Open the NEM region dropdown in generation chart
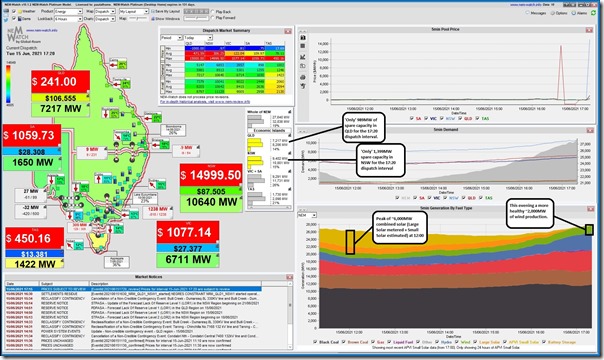This screenshot has height=360, width=604. point(307,215)
